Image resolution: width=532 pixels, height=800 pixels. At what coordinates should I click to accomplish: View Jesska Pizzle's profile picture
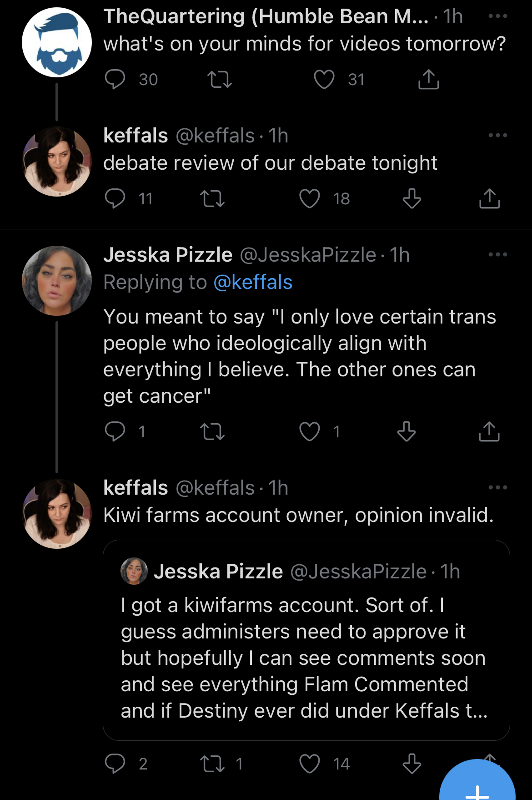pyautogui.click(x=57, y=281)
